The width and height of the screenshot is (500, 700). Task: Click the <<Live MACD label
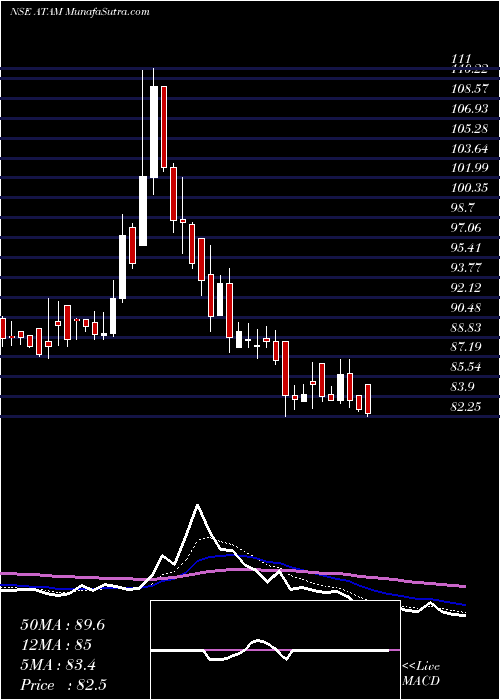pyautogui.click(x=421, y=674)
